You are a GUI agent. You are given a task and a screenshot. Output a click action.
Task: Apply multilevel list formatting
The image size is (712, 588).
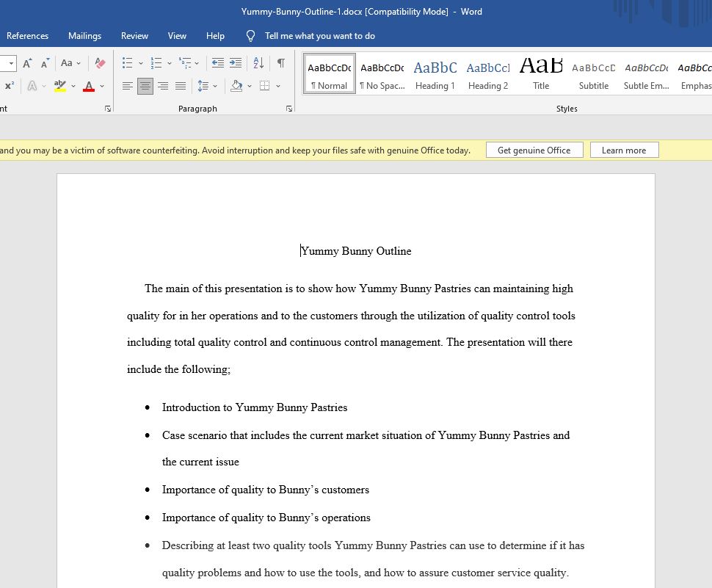[x=185, y=63]
